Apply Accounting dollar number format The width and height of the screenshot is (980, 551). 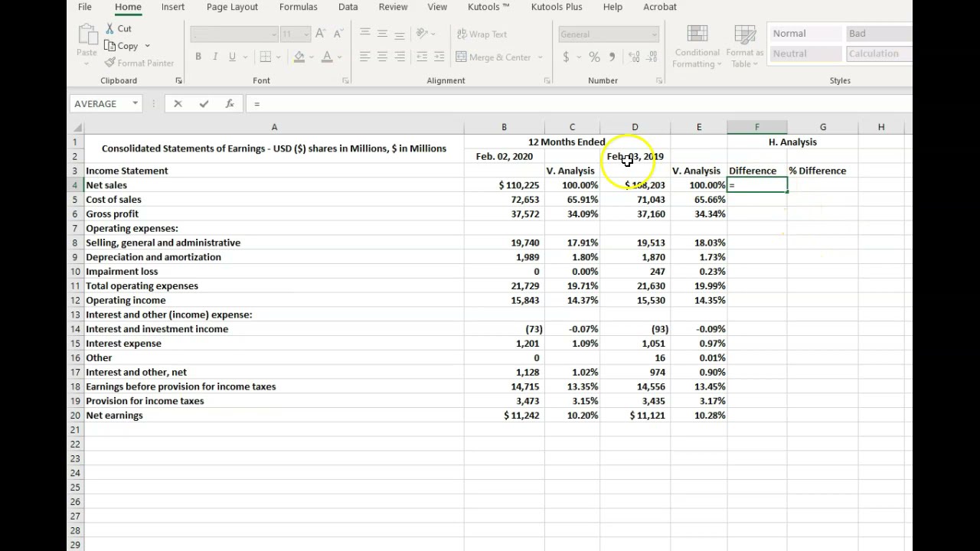point(566,57)
